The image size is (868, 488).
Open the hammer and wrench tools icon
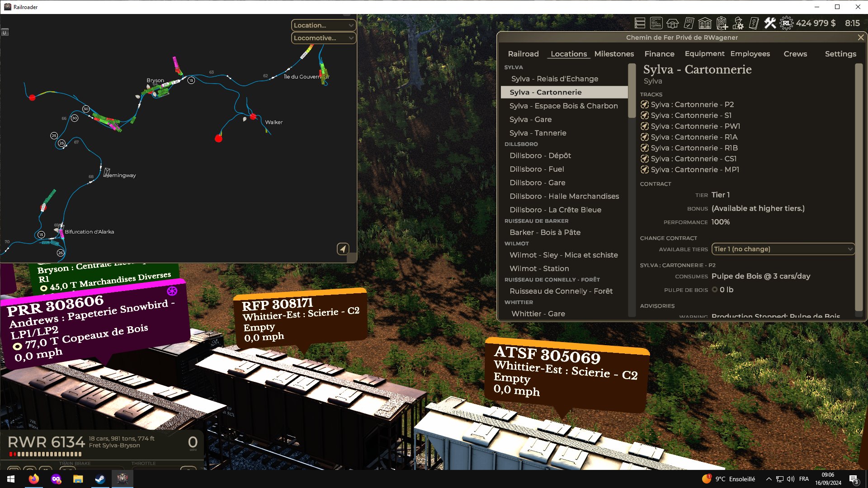770,23
